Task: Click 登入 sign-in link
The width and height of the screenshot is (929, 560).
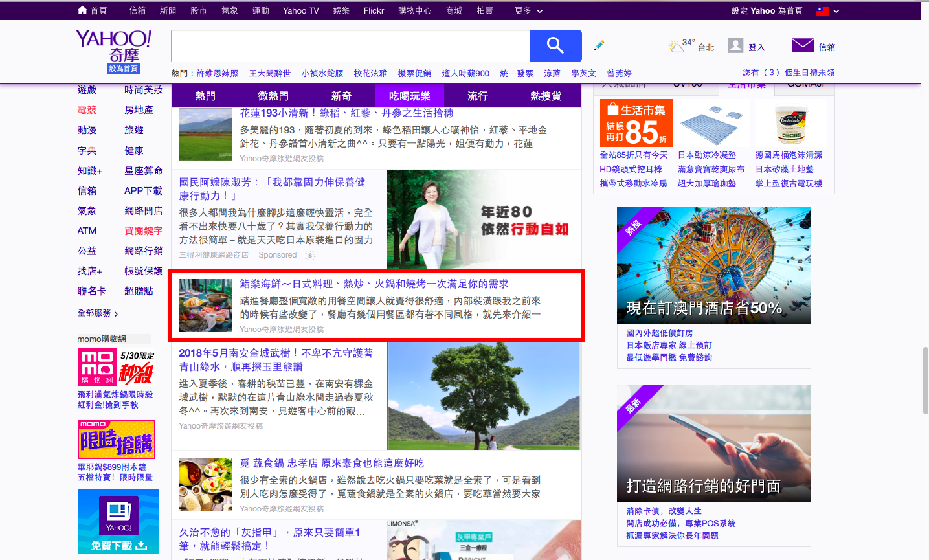Action: pos(757,47)
